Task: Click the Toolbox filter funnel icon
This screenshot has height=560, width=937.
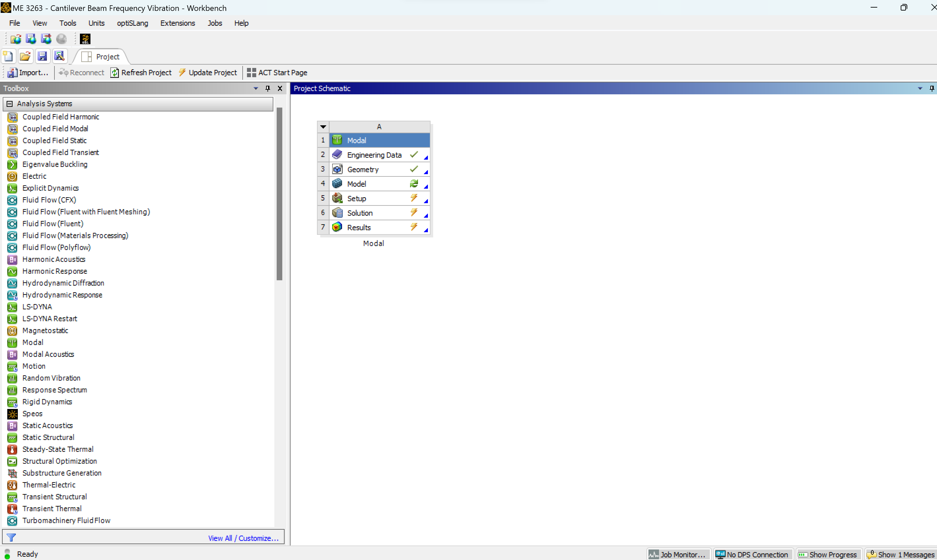Action: (11, 537)
